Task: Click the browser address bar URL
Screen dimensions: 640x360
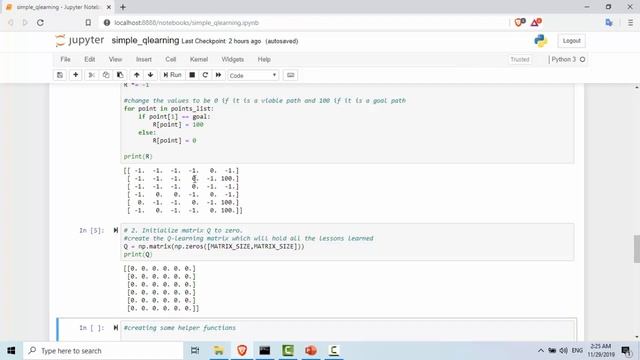Action: (x=187, y=23)
